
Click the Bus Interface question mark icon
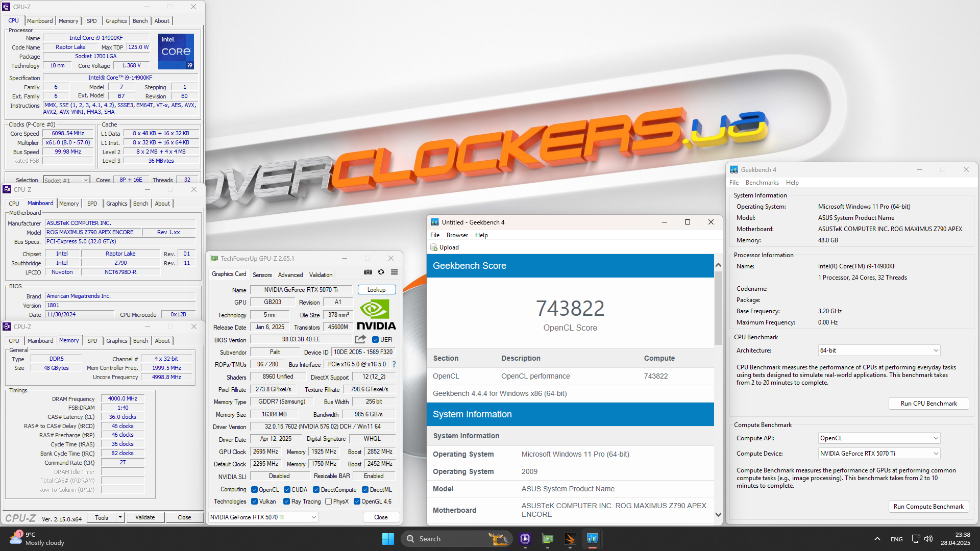pos(394,364)
